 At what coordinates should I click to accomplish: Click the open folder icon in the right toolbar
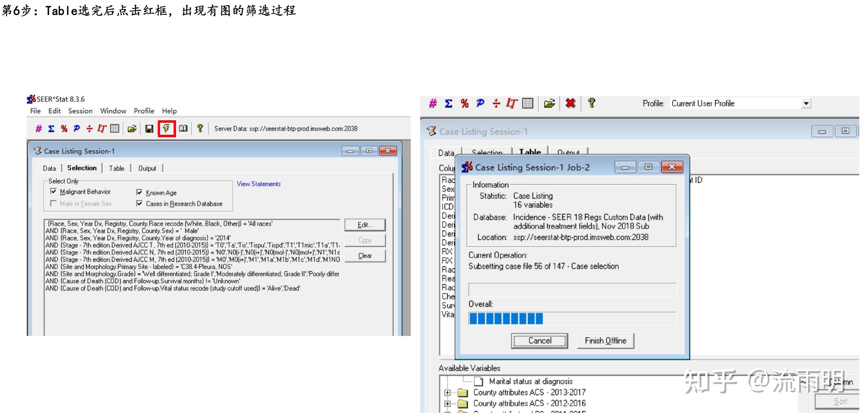click(x=549, y=103)
